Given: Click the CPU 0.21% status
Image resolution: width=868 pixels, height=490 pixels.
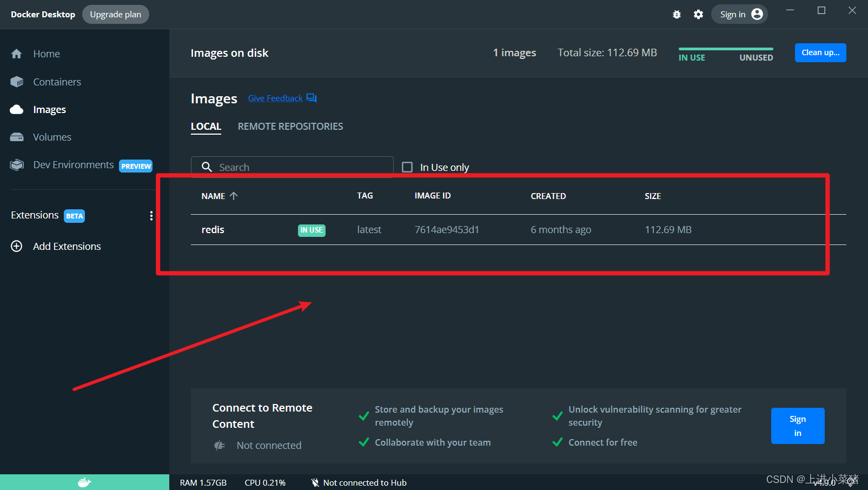Looking at the screenshot, I should [x=265, y=482].
